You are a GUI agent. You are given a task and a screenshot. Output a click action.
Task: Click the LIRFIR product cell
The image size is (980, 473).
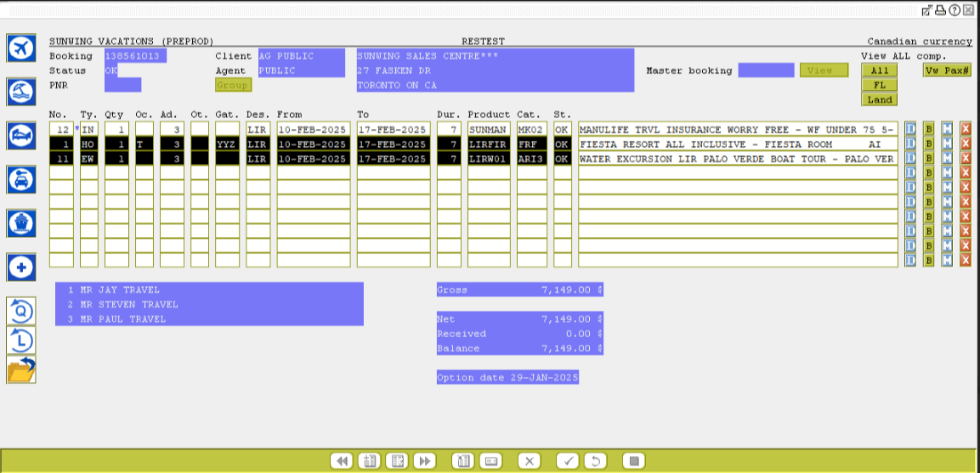[489, 144]
